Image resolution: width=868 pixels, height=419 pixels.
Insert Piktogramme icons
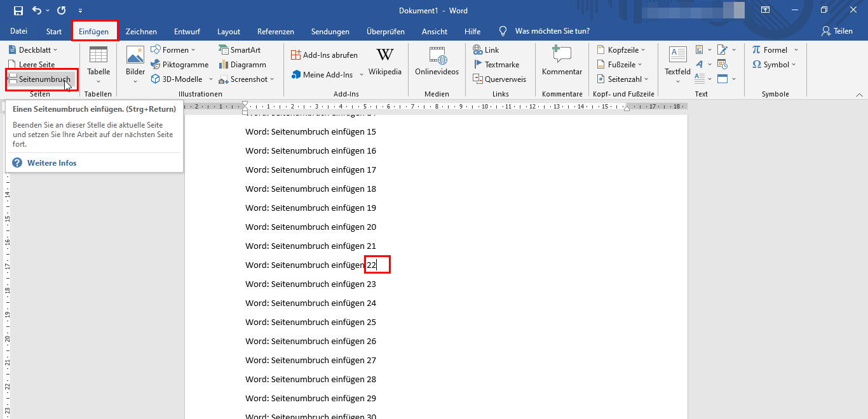180,64
